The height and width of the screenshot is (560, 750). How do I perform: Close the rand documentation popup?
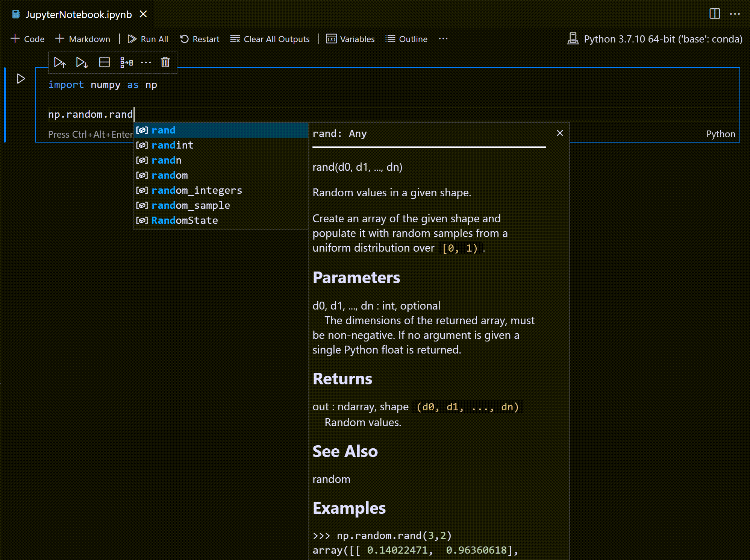[x=559, y=132]
